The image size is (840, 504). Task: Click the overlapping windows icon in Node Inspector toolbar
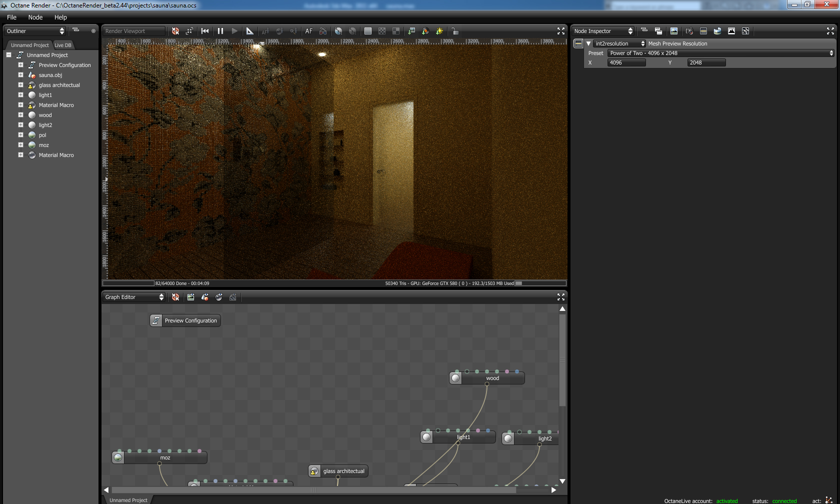click(658, 31)
